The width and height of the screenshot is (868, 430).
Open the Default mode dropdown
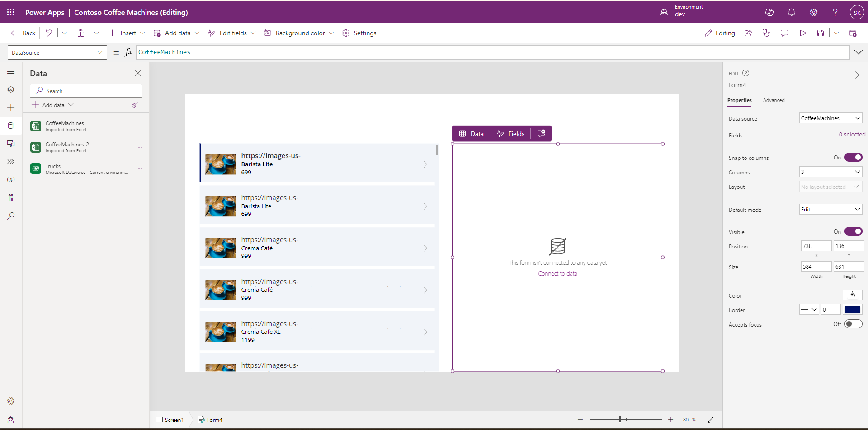coord(831,210)
